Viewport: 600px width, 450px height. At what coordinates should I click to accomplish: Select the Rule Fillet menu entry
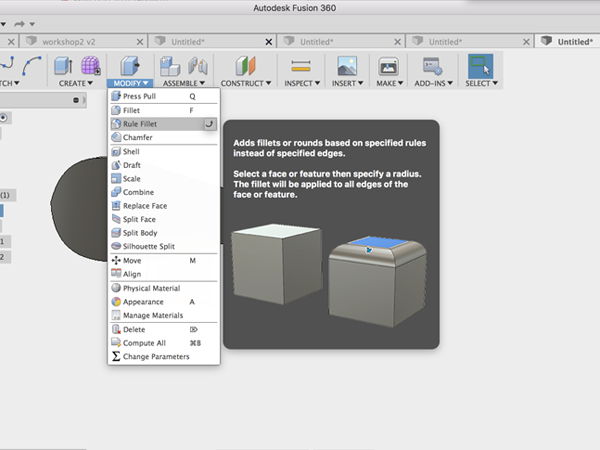[164, 124]
